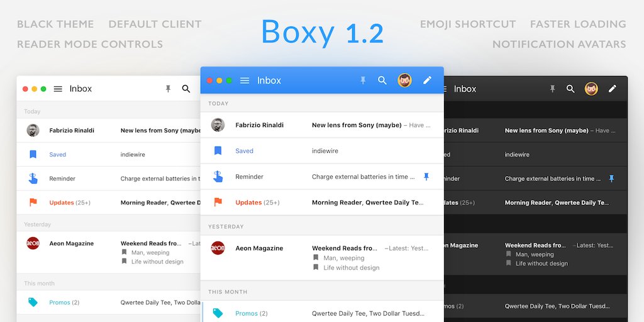
Task: Click Updates flag icon in white left window
Action: coord(33,202)
